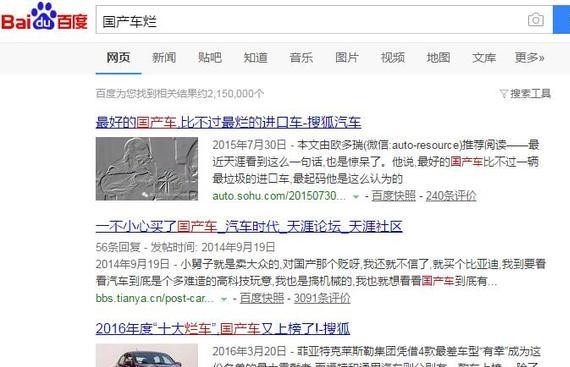Open the camera image search icon

coord(535,20)
